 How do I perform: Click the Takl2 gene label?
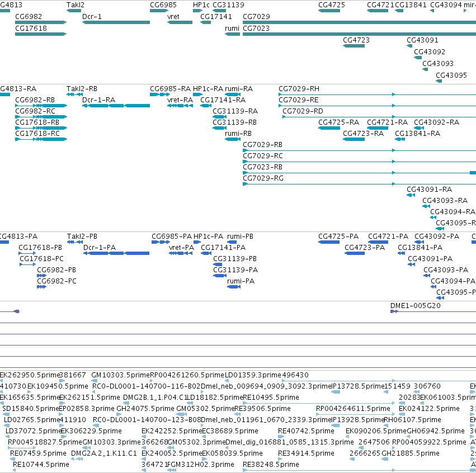click(76, 5)
